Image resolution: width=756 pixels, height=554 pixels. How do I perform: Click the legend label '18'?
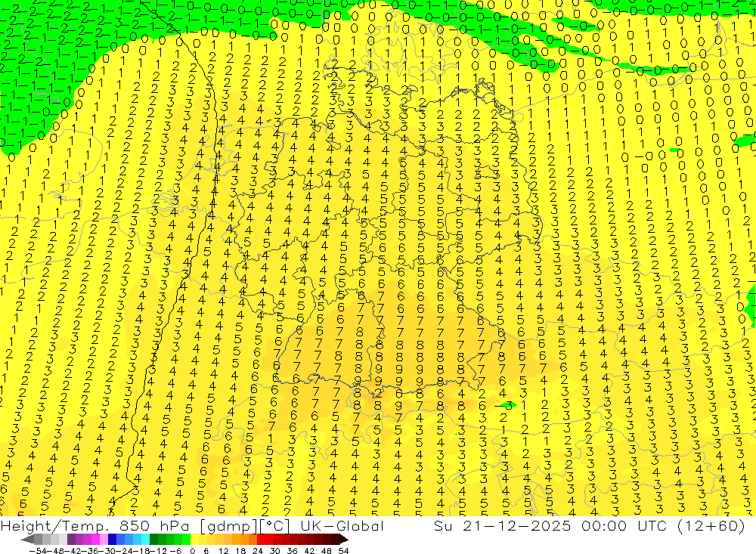[x=240, y=551]
